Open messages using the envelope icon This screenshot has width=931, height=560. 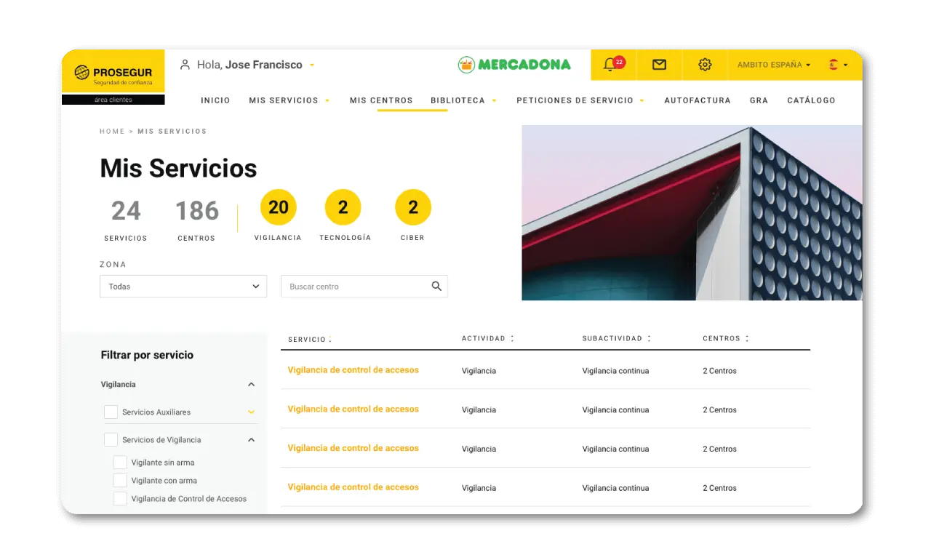658,64
